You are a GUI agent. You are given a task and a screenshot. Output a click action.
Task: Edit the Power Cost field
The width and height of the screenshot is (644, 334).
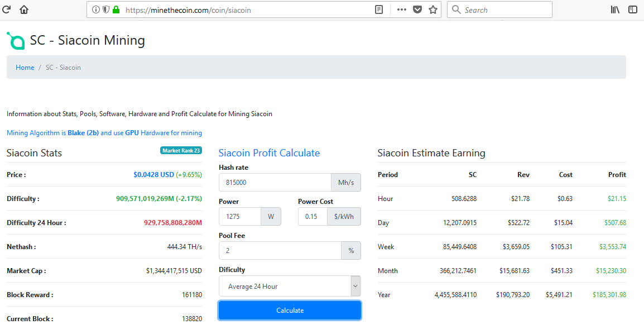(313, 217)
